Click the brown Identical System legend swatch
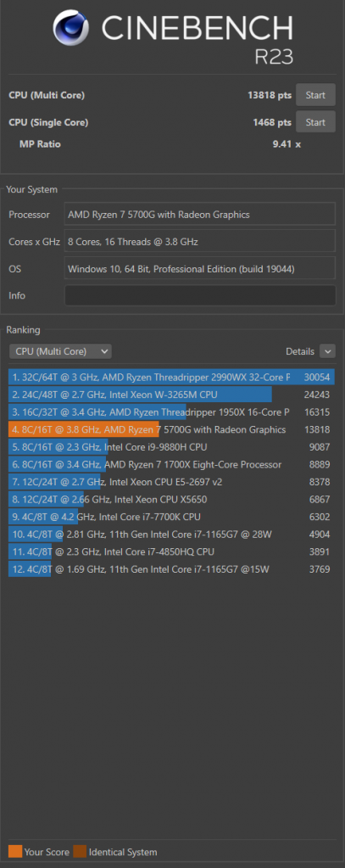Viewport: 345px width, 868px height. coord(81,852)
